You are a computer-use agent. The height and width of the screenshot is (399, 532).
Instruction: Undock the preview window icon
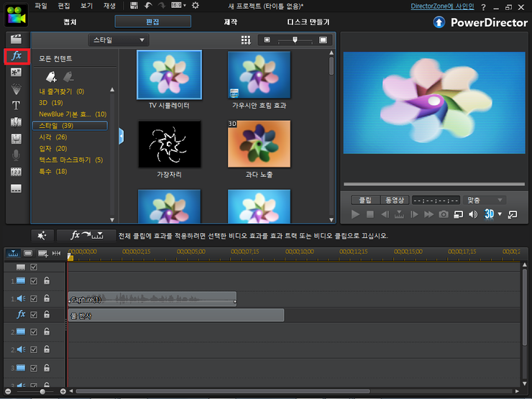click(x=513, y=214)
